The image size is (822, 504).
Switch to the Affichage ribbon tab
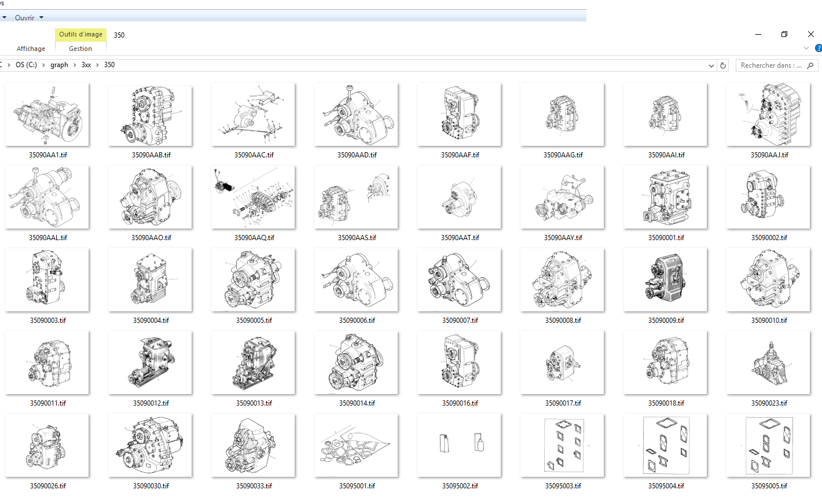pyautogui.click(x=31, y=49)
